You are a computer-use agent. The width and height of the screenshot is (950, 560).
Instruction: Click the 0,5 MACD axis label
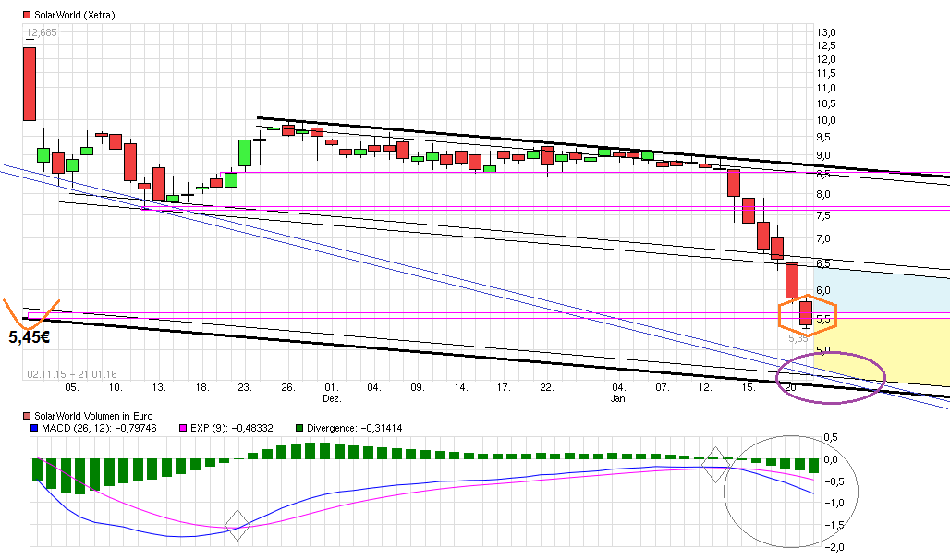point(831,438)
